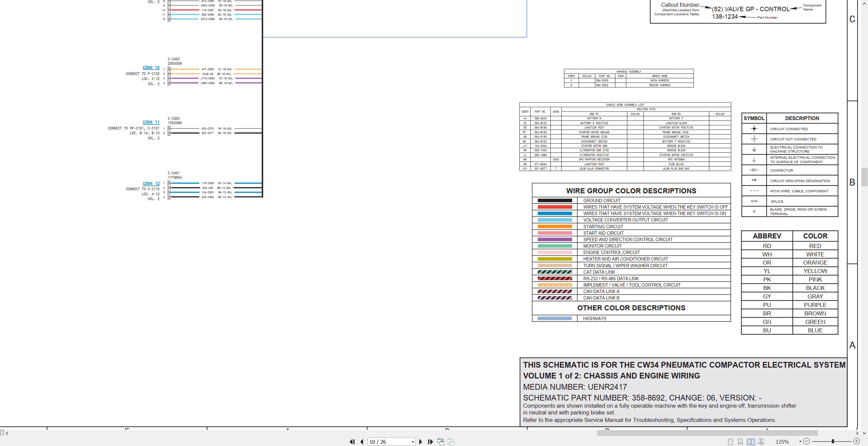Click the blue Highways color swatch
868x446 pixels.
[x=555, y=318]
